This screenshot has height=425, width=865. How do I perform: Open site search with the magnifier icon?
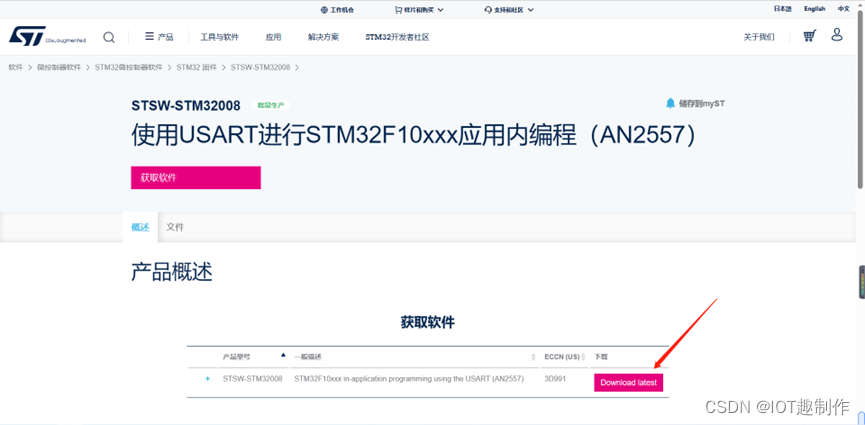point(109,37)
